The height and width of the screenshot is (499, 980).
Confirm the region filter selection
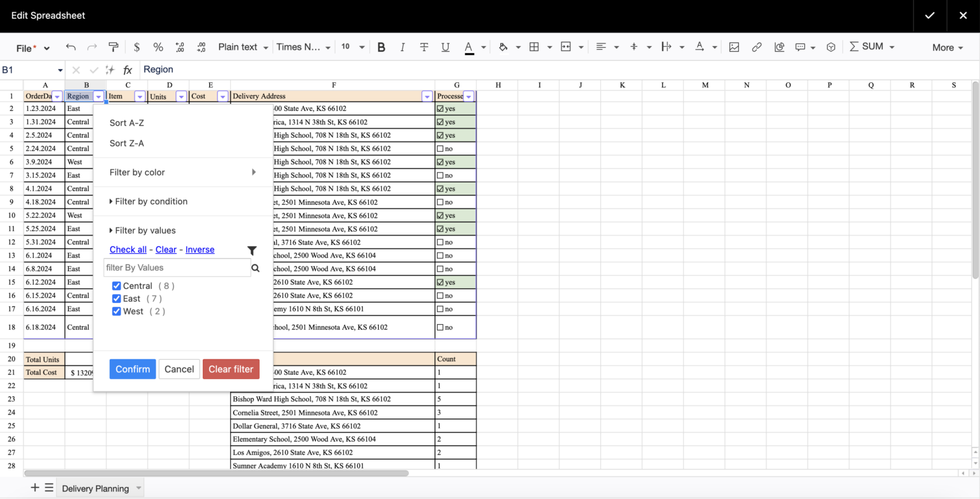pyautogui.click(x=132, y=369)
